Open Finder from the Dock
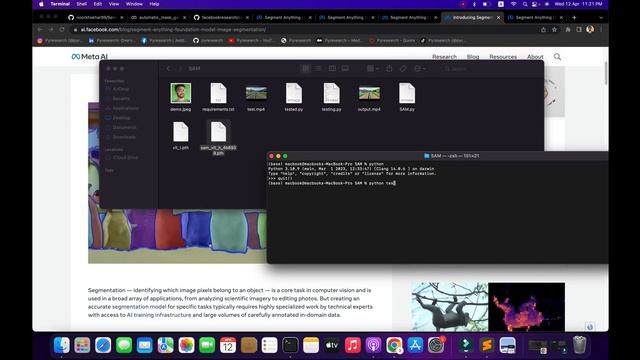 (62, 346)
